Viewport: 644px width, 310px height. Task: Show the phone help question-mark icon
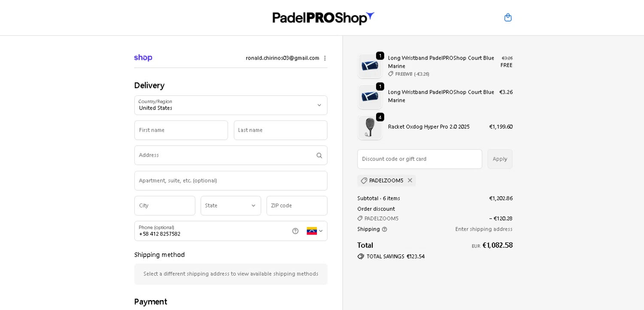[295, 231]
